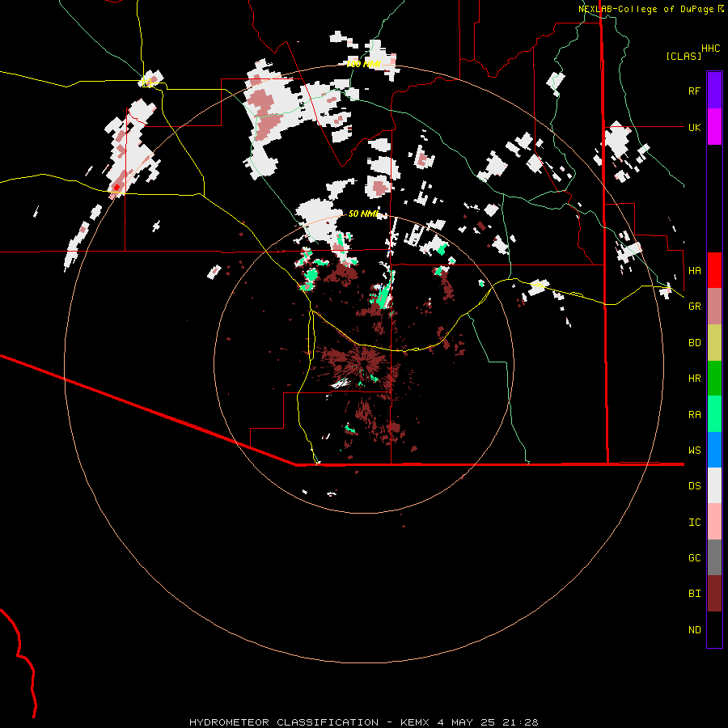This screenshot has height=728, width=728.
Task: Click the WS legend label
Action: tap(694, 451)
